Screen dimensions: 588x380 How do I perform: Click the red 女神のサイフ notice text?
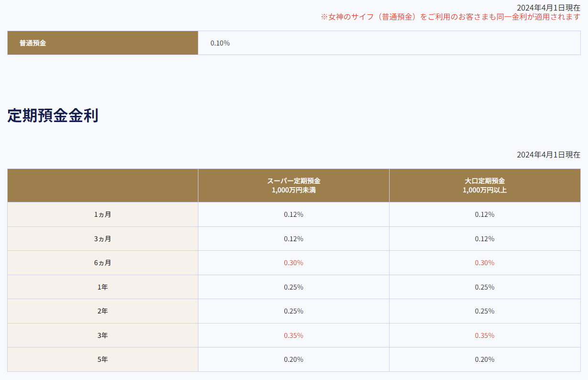[450, 17]
